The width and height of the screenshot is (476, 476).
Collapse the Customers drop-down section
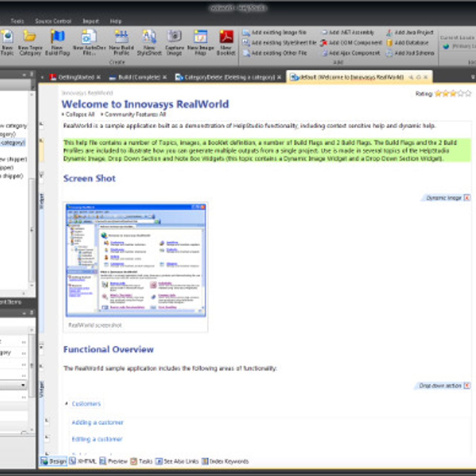[x=67, y=403]
